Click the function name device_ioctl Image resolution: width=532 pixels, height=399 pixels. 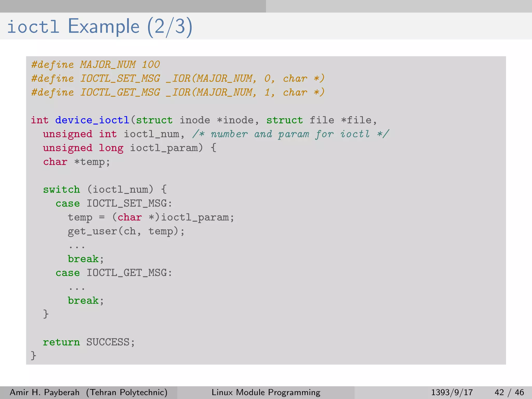click(x=92, y=120)
